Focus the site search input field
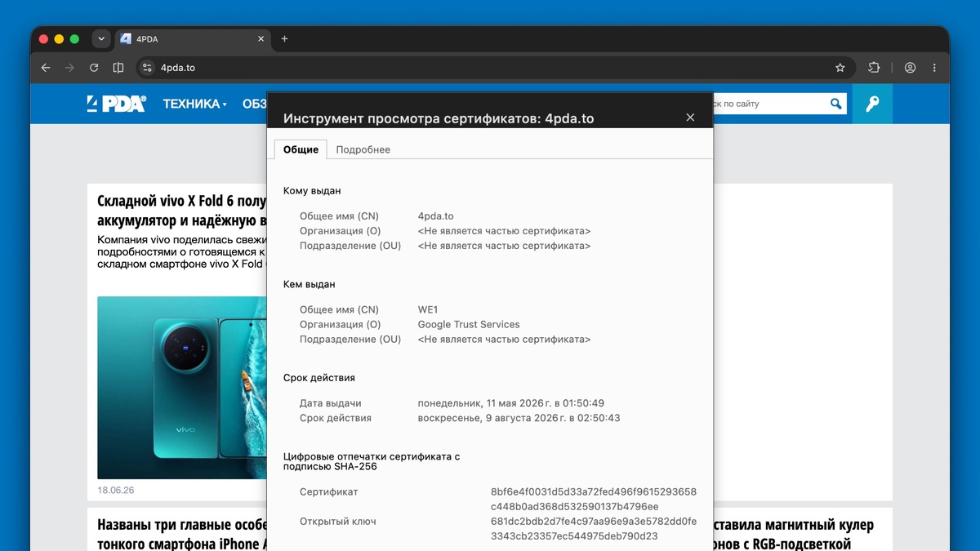980x551 pixels. coord(770,104)
